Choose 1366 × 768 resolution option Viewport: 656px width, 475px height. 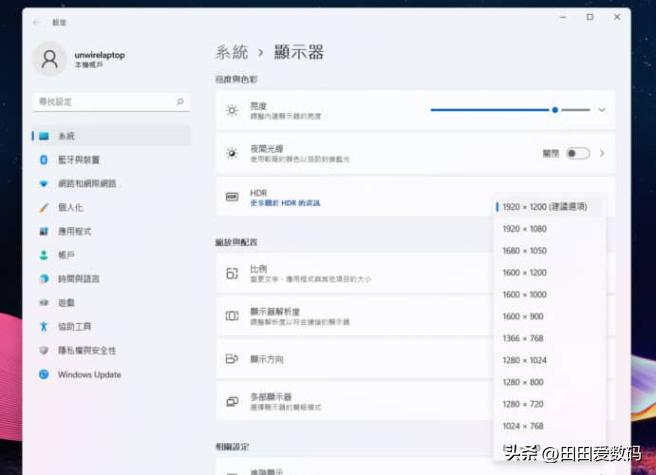523,338
